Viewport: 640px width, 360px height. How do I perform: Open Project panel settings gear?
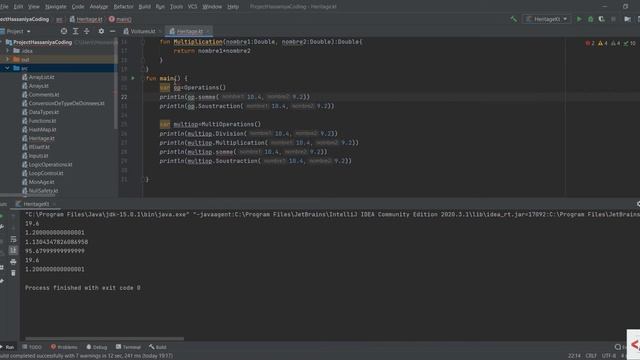[101, 31]
